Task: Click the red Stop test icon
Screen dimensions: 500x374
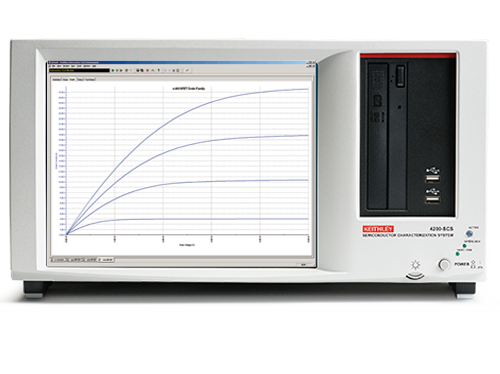Action: tap(147, 70)
